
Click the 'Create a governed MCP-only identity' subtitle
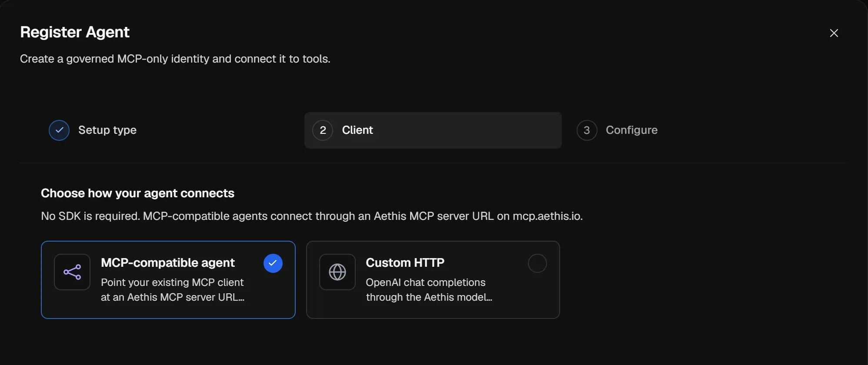point(175,59)
